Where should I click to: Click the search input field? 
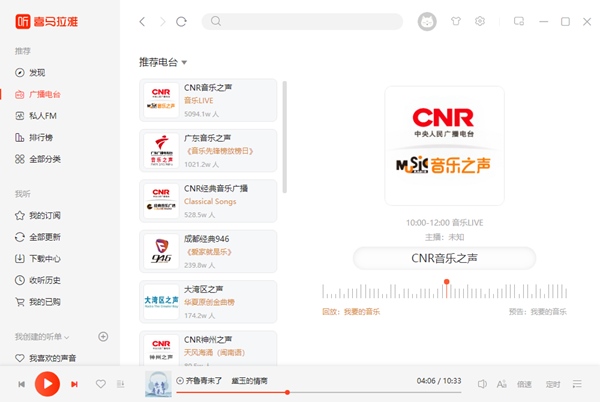pos(300,21)
